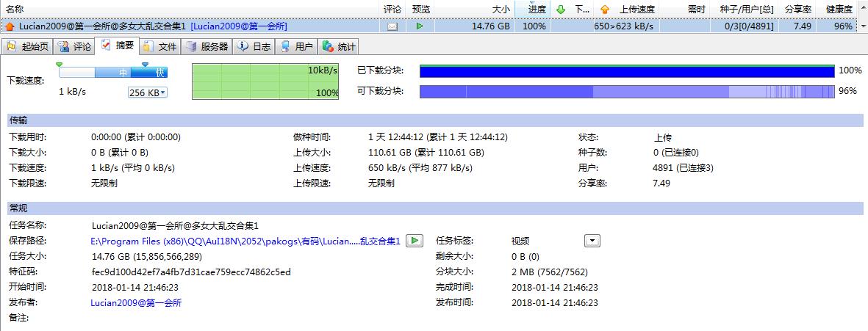Click the orange seeding status icon in the task row
This screenshot has height=331, width=868.
coord(10,26)
